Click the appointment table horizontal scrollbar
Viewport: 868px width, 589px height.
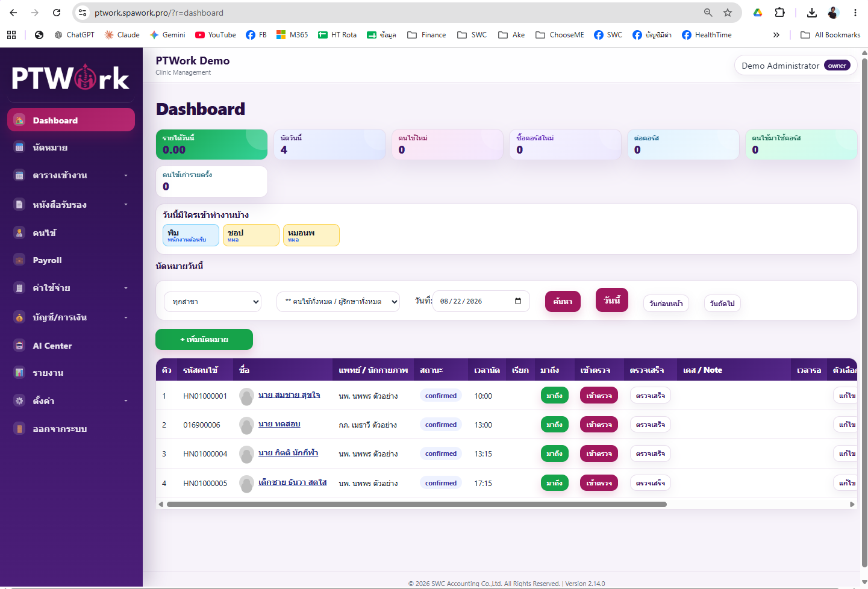point(417,505)
